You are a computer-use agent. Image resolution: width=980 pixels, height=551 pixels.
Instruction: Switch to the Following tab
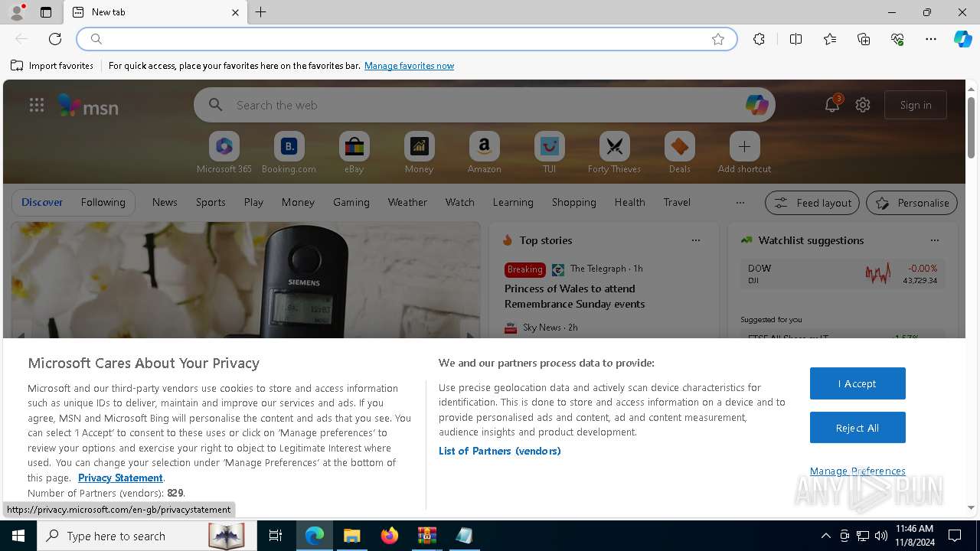coord(103,202)
